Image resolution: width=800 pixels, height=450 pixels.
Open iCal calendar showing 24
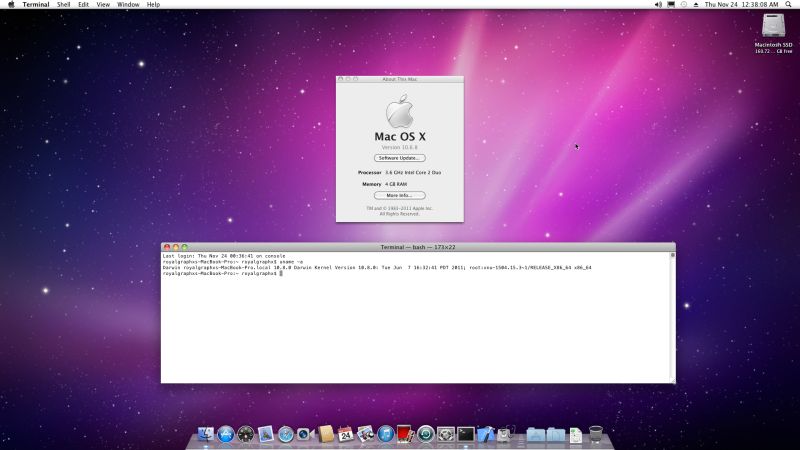(x=345, y=434)
